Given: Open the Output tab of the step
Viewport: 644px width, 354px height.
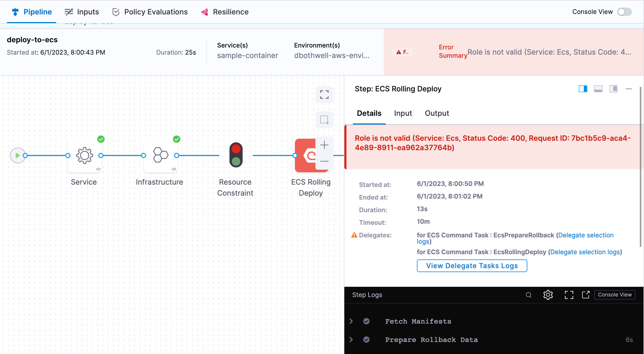Looking at the screenshot, I should pos(437,113).
